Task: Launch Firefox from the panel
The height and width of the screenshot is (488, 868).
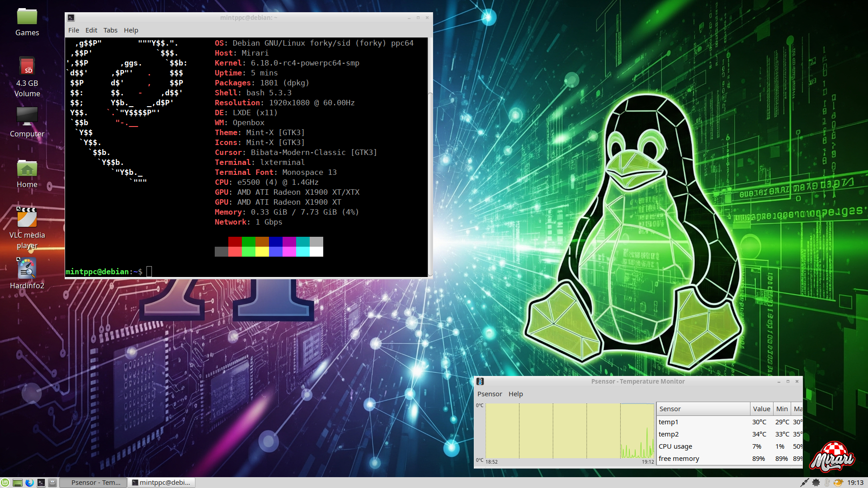Action: [x=29, y=483]
